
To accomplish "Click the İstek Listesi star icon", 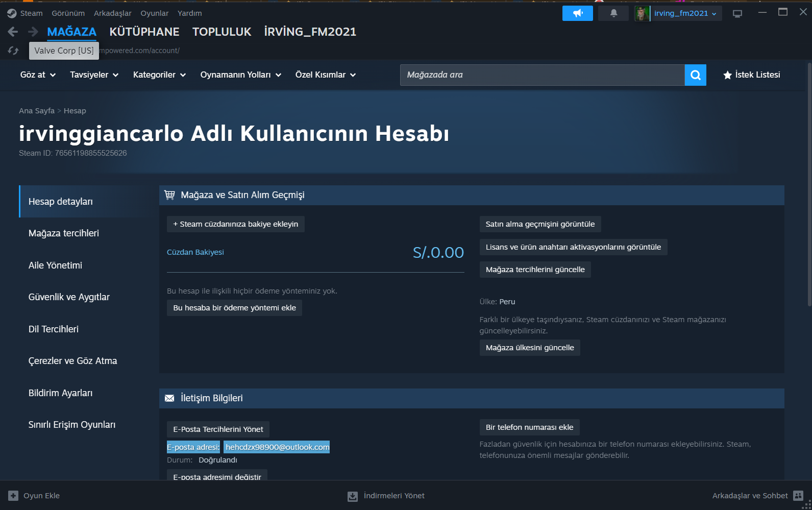I will click(728, 75).
